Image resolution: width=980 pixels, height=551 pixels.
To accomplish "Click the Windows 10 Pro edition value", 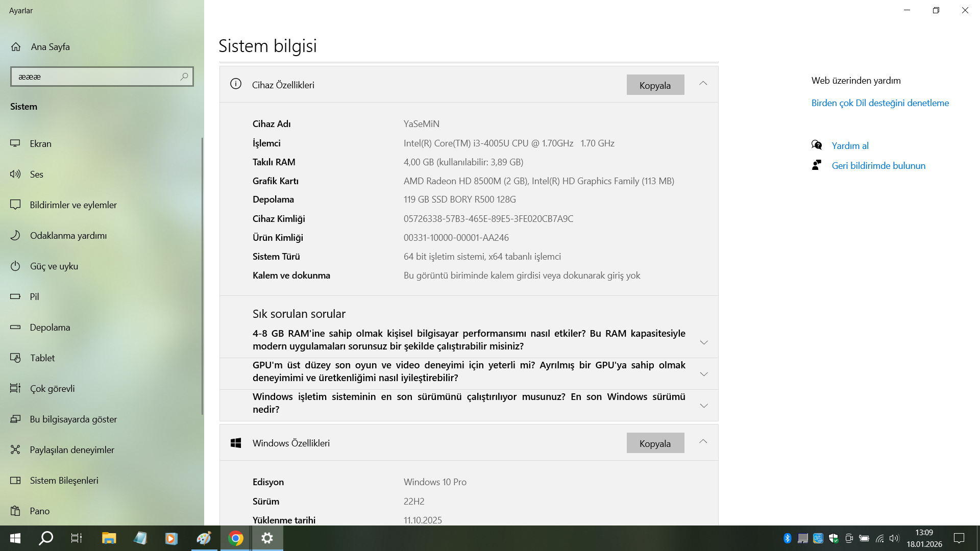I will click(x=435, y=482).
